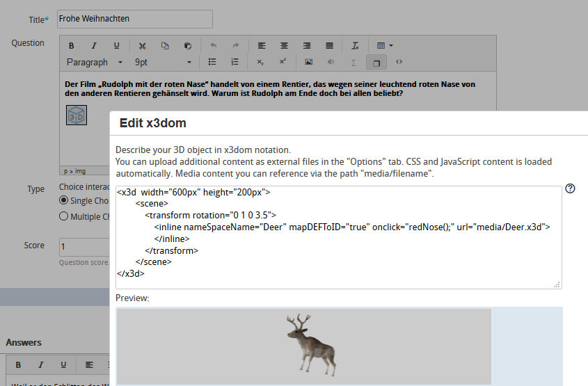Select the 3D object placeholder in the question
The height and width of the screenshot is (386, 588).
tap(77, 115)
